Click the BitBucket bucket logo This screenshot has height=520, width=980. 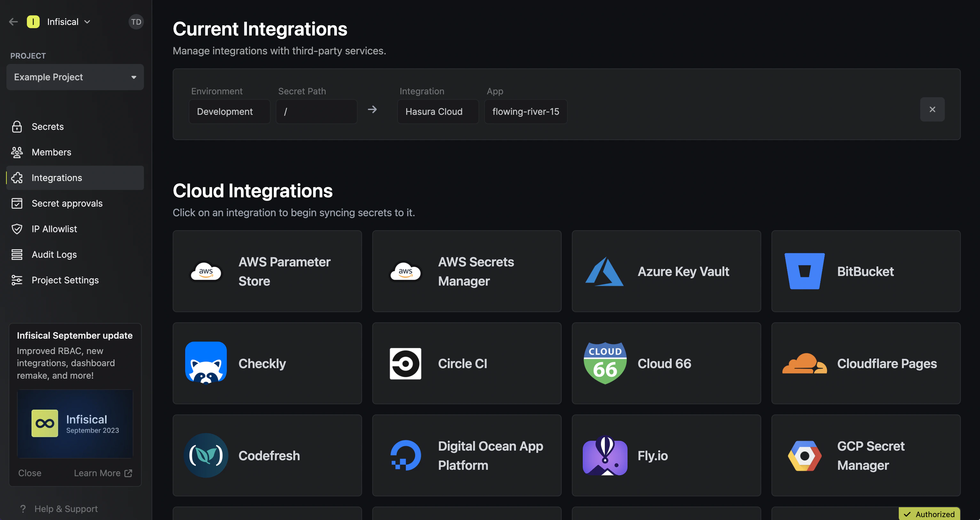[805, 271]
